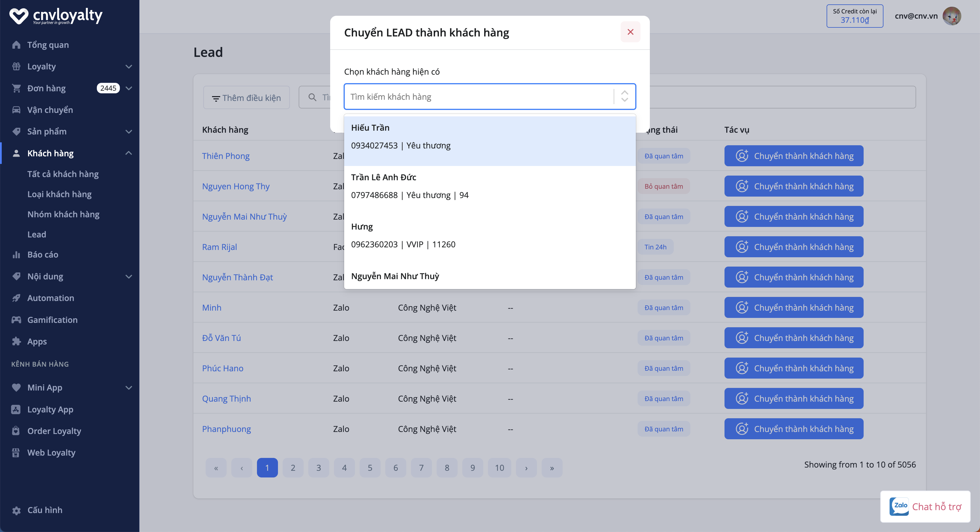This screenshot has width=980, height=532.
Task: Click the Apps puzzle piece icon
Action: pyautogui.click(x=16, y=341)
